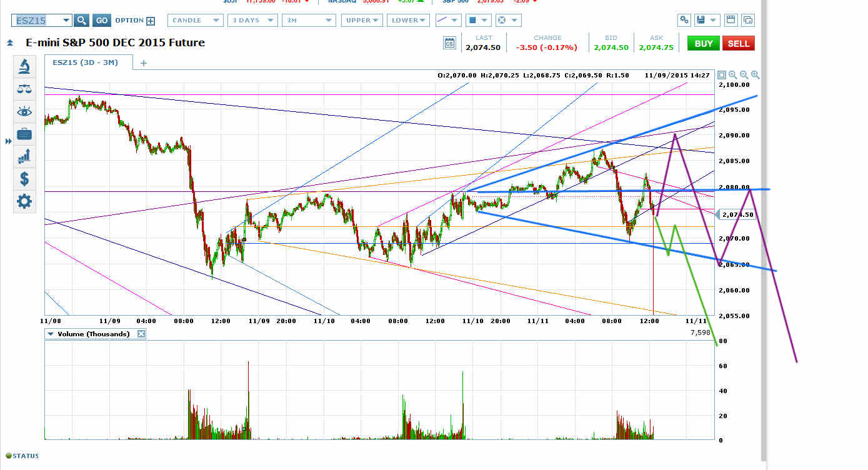Click the first zoom magnifier icon
This screenshot has width=868, height=470.
point(732,75)
